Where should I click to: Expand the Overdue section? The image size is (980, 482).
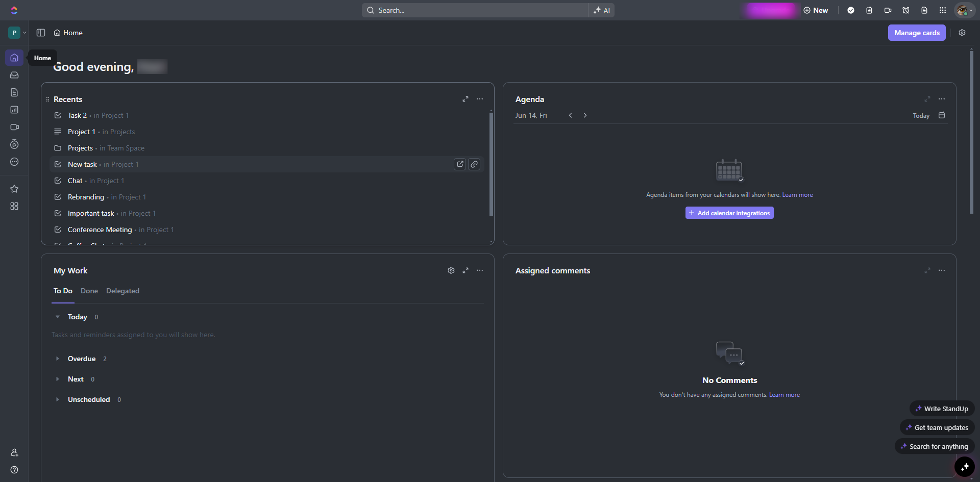[58, 359]
